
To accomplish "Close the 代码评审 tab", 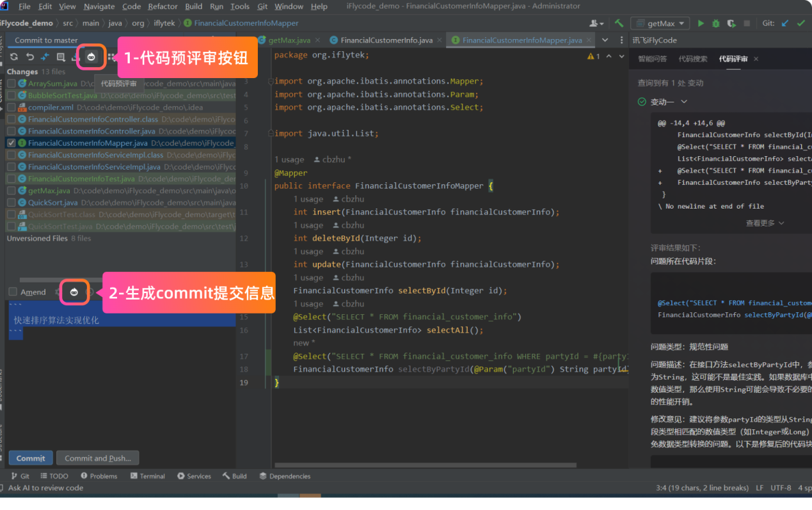I will click(x=756, y=59).
